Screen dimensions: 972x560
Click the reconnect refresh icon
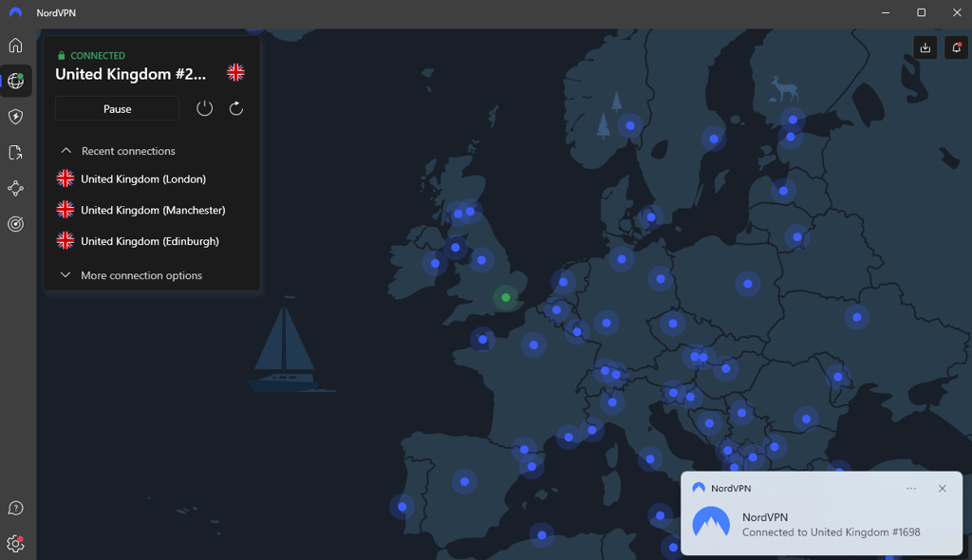click(236, 108)
